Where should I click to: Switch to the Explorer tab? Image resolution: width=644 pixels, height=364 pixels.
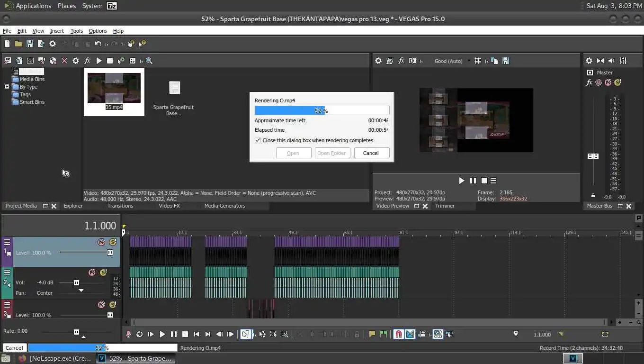tap(73, 206)
